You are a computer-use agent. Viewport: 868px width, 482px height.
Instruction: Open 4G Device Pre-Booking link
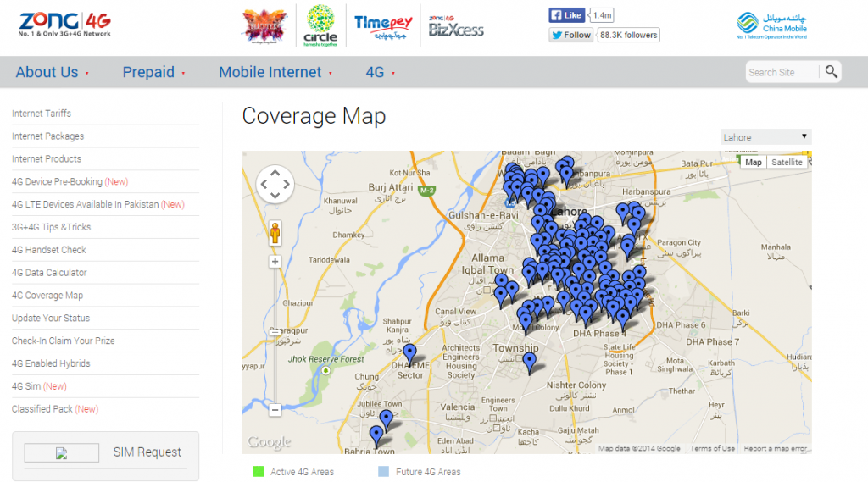coord(70,181)
